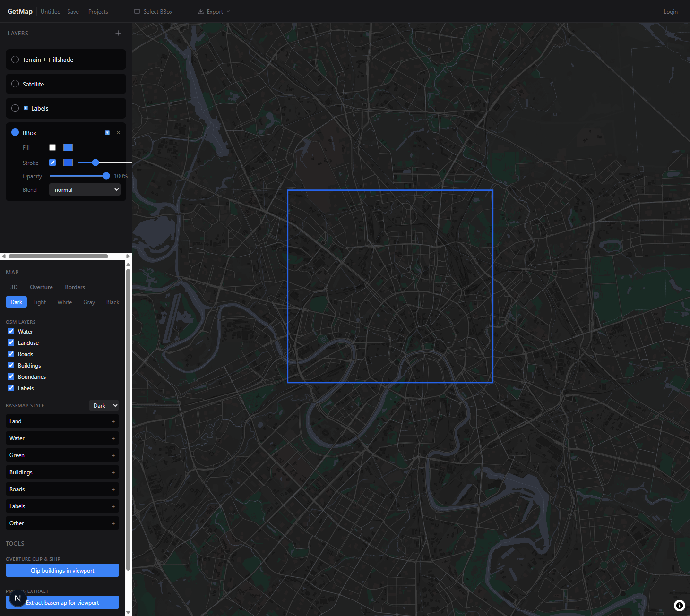Toggle Satellite layer visibility
Viewport: 690px width, 616px height.
click(x=15, y=84)
